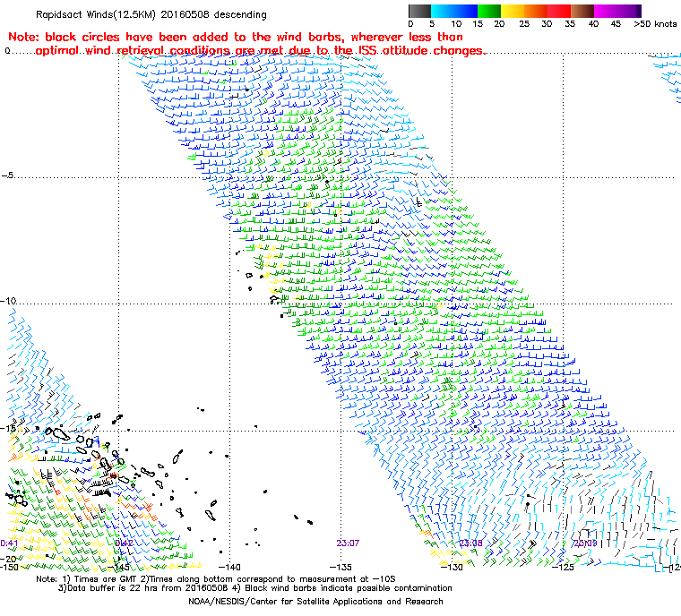Select the green 15-20 knots legend swatch
Screen dimensions: 681x616
(x=489, y=12)
